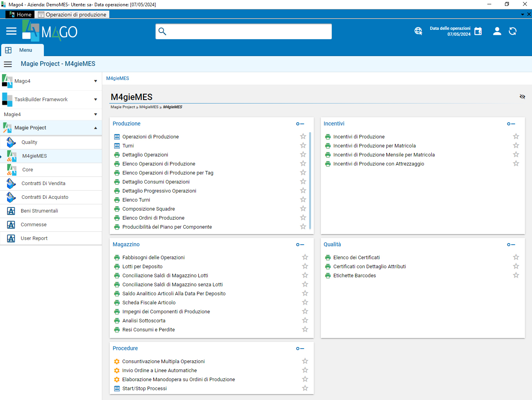Open Elenco Operazioni di Produzione per Tag
This screenshot has height=400, width=532.
point(168,173)
